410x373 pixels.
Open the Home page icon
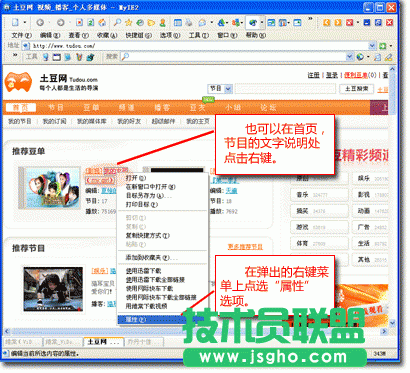[102, 23]
